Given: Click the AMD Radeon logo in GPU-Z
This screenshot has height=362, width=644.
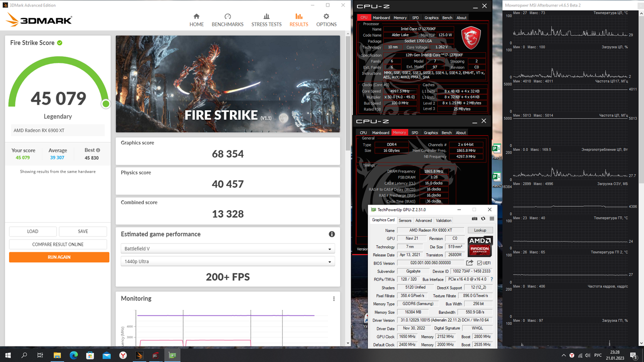Looking at the screenshot, I should tap(480, 246).
